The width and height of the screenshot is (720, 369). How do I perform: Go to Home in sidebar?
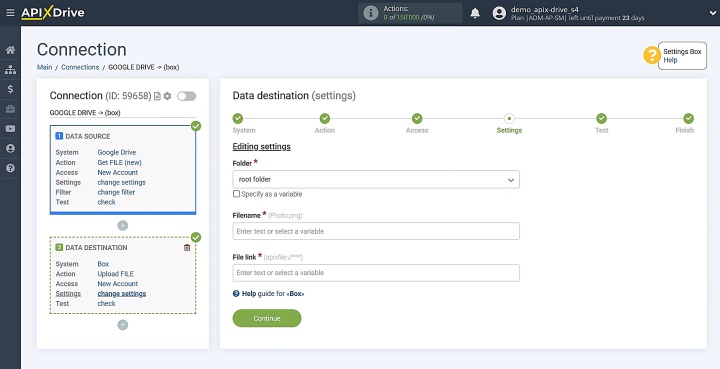(x=10, y=50)
